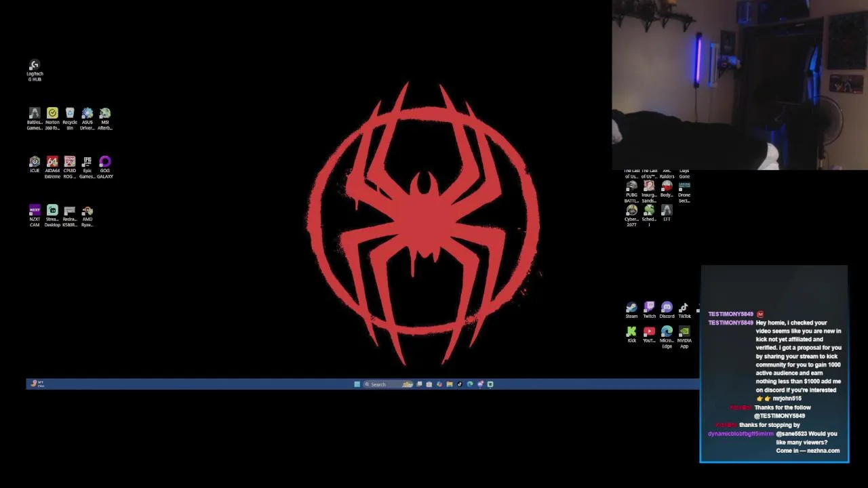Open the TikTok desktop shortcut
This screenshot has width=868, height=488.
pyautogui.click(x=684, y=310)
